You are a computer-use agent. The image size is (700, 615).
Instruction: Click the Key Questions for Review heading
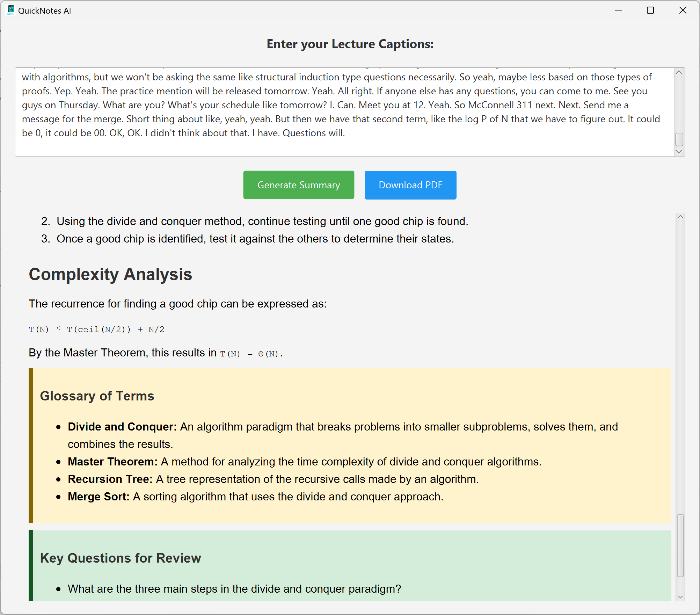tap(121, 558)
